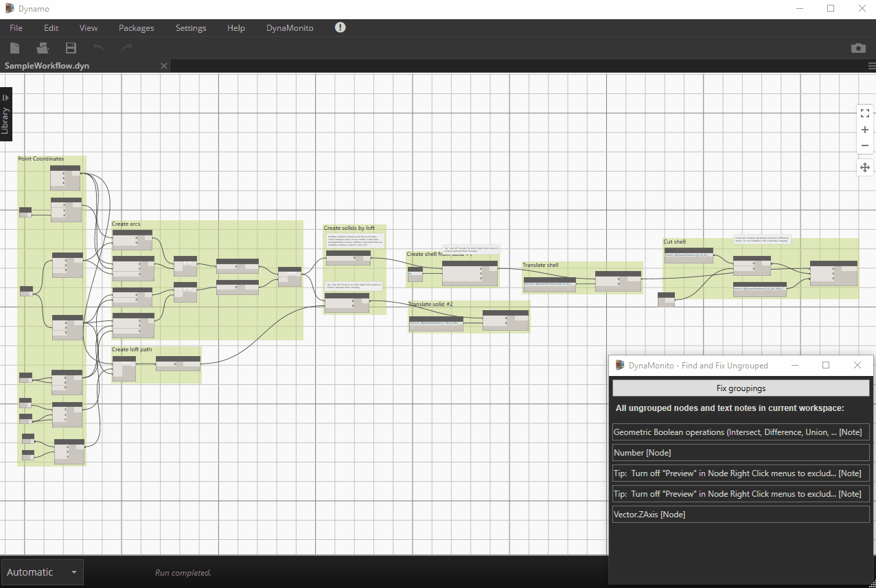The height and width of the screenshot is (588, 876).
Task: Undo the last action in the toolbar
Action: click(x=99, y=48)
